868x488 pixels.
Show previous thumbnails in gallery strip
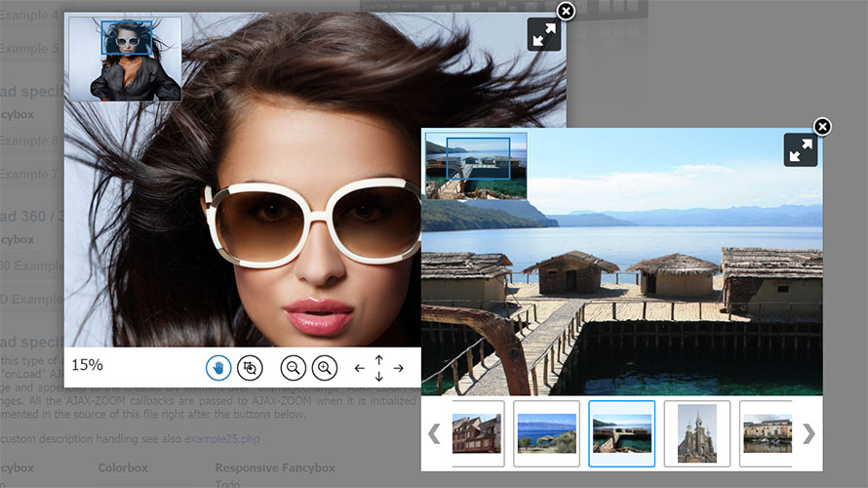tap(434, 433)
